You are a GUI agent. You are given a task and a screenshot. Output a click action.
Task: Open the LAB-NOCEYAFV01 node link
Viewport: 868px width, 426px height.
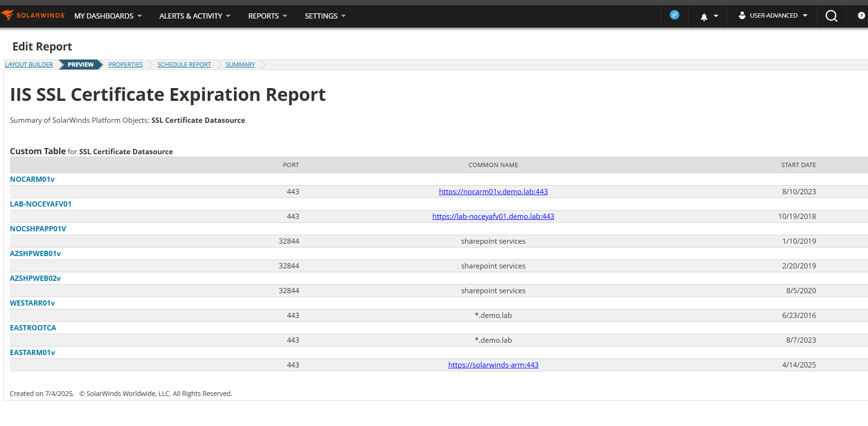40,204
